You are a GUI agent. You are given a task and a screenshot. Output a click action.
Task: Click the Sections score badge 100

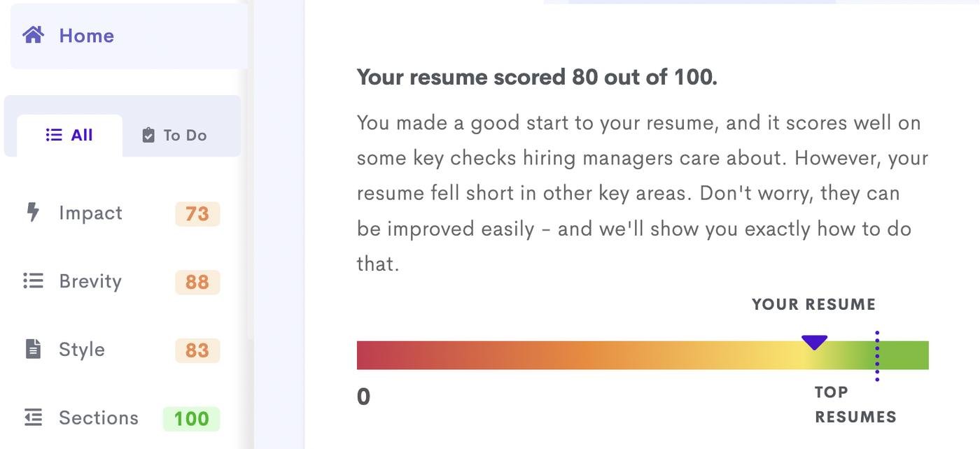(x=191, y=418)
